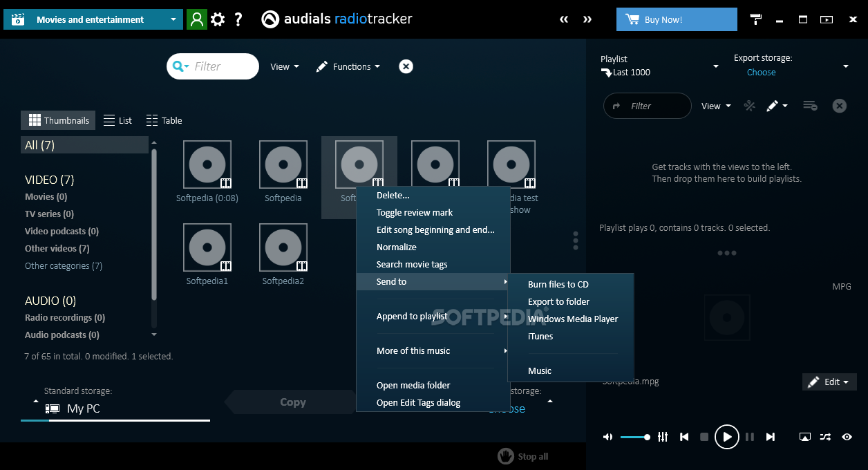Click the playlist magic wand icon
868x470 pixels.
click(x=749, y=106)
